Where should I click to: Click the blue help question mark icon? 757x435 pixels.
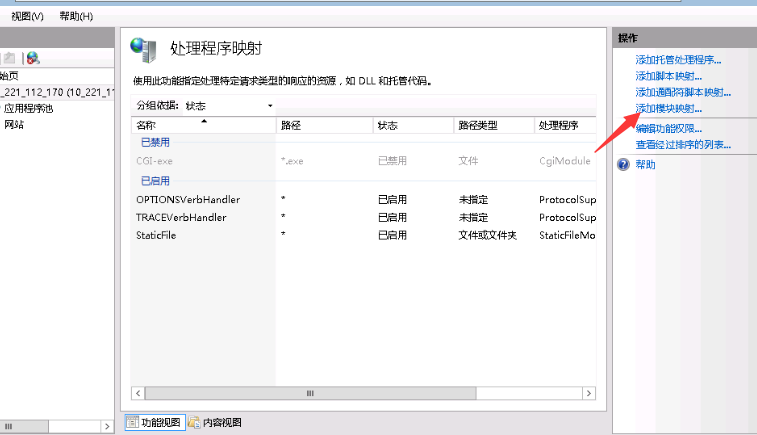click(x=623, y=165)
